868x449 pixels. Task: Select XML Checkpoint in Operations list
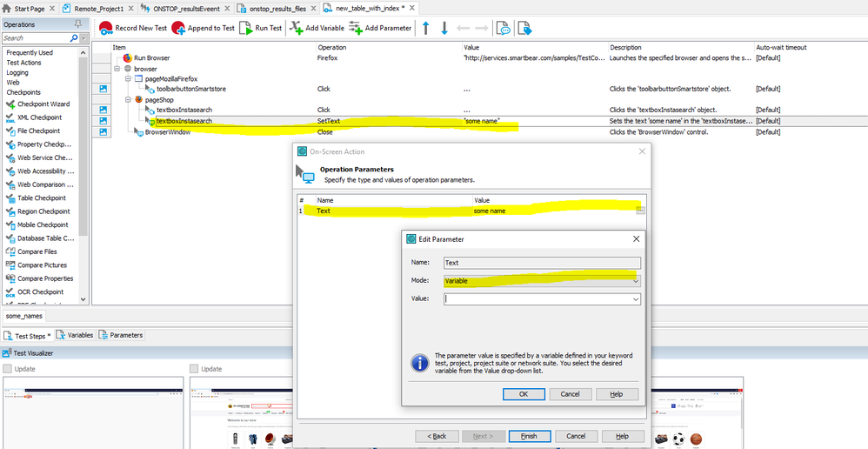[x=39, y=117]
